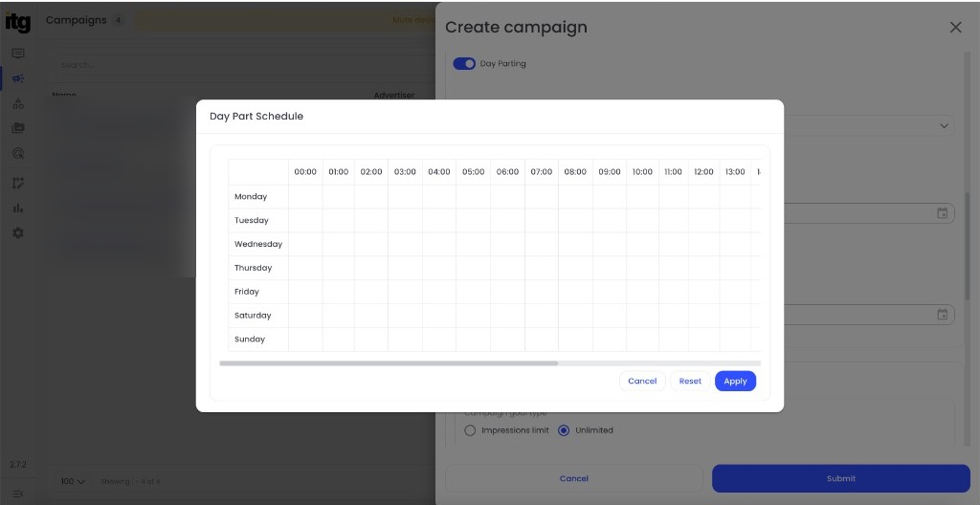Click the Advertiser column header
Screen dimensions: 980x505
(x=393, y=96)
